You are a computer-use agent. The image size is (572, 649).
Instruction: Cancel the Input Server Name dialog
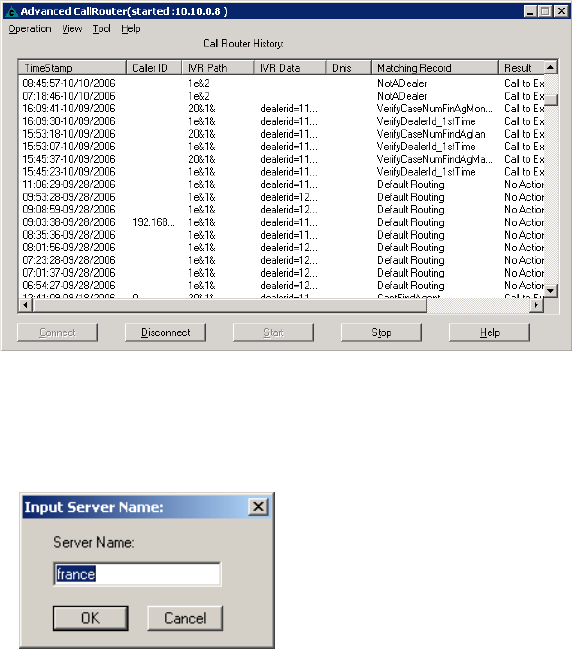185,618
